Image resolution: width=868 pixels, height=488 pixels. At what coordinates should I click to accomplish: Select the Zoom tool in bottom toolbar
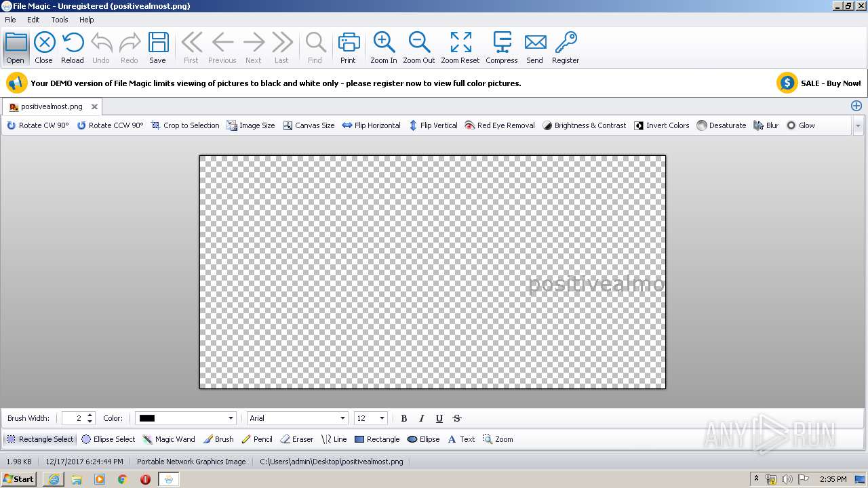pyautogui.click(x=498, y=439)
